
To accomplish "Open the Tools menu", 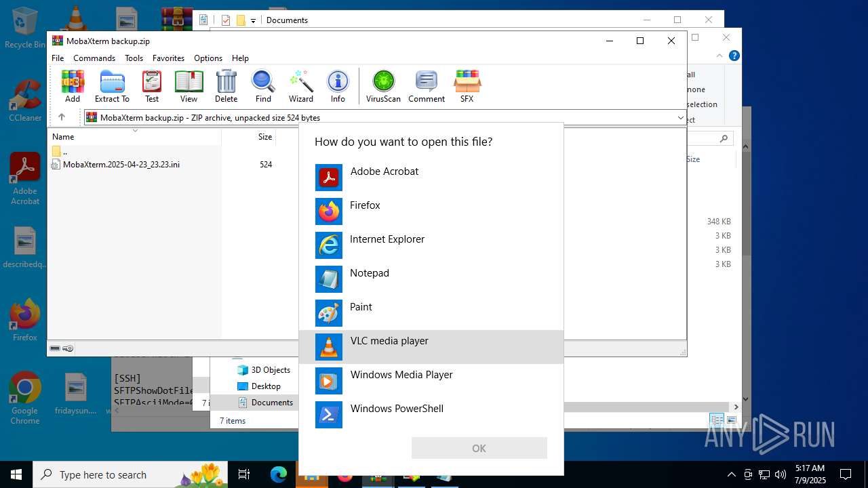I will tap(134, 58).
